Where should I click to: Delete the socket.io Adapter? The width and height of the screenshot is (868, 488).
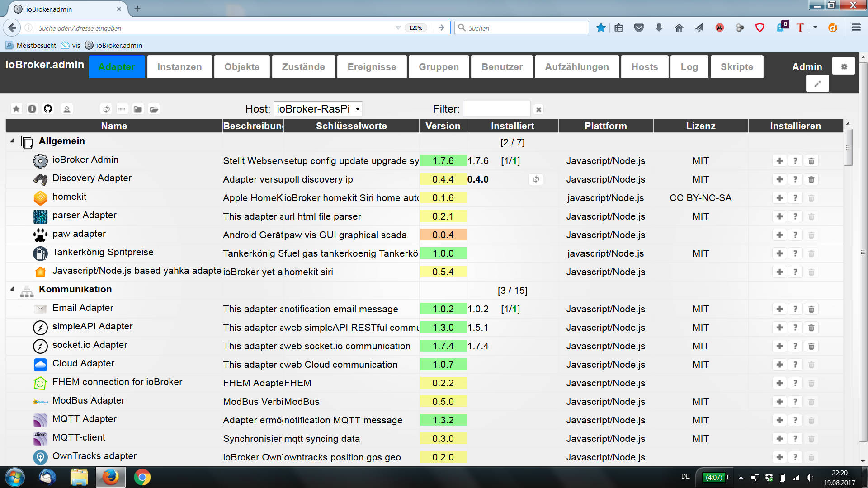pyautogui.click(x=811, y=346)
